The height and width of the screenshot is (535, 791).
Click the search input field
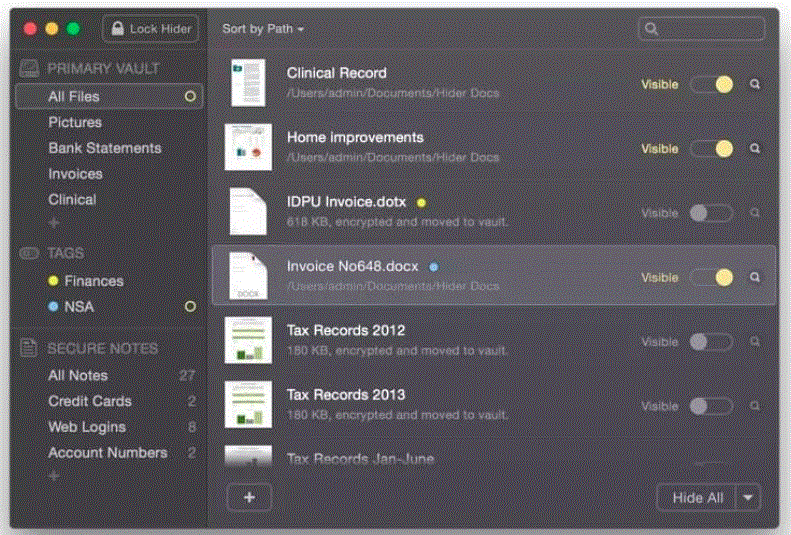pos(701,29)
